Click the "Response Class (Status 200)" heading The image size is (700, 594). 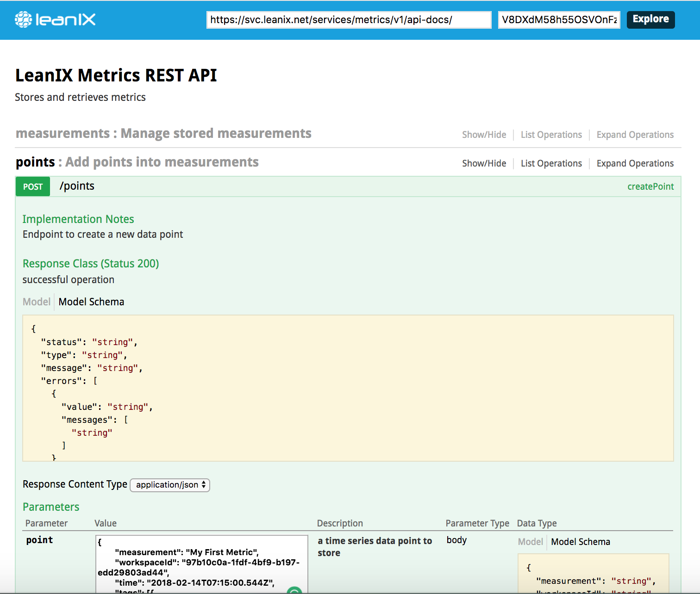(x=91, y=264)
